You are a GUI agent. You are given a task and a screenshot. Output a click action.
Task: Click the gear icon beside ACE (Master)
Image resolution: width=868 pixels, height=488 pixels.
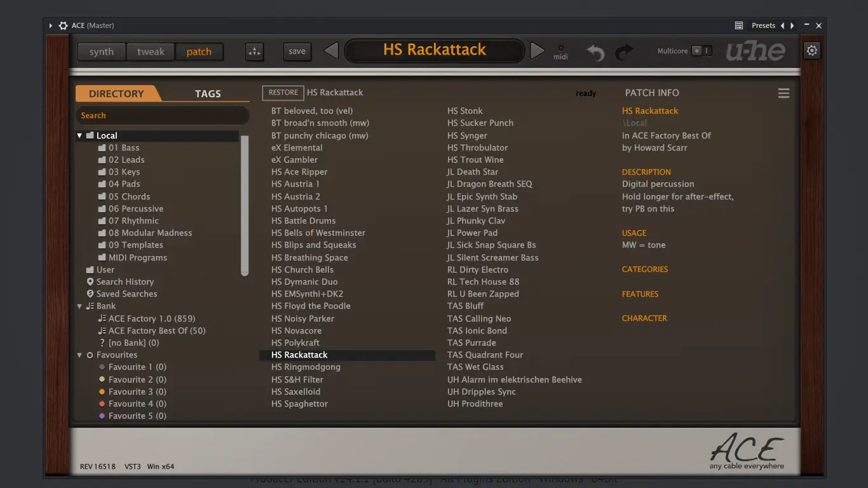tap(62, 25)
